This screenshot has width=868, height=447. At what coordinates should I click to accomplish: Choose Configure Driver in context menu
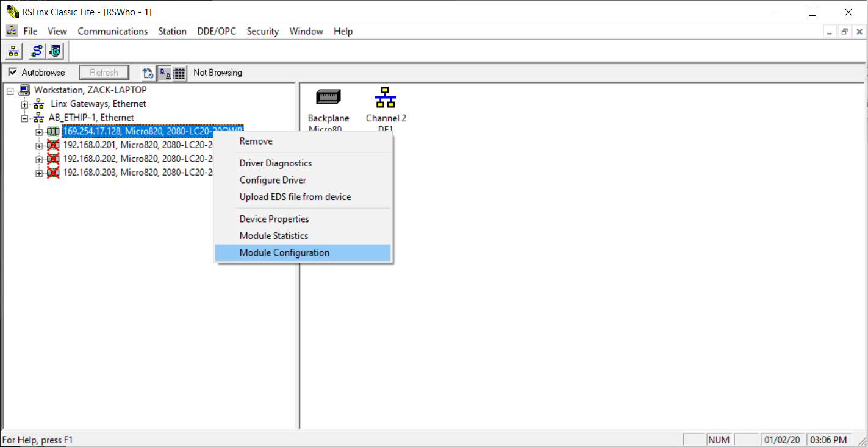click(x=303, y=180)
